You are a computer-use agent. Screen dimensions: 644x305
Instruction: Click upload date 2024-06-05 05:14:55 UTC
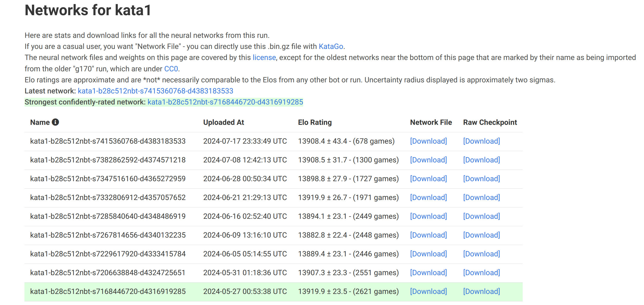(245, 254)
